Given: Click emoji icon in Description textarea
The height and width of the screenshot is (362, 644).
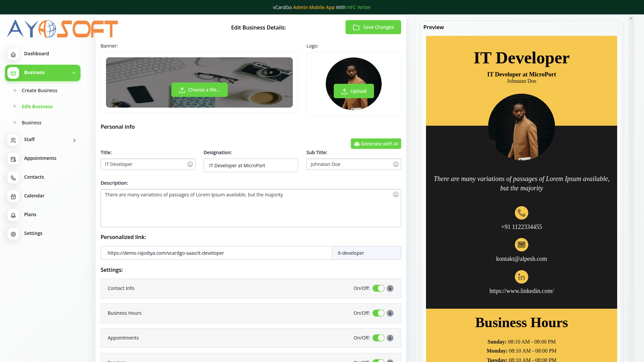Looking at the screenshot, I should click(x=395, y=194).
